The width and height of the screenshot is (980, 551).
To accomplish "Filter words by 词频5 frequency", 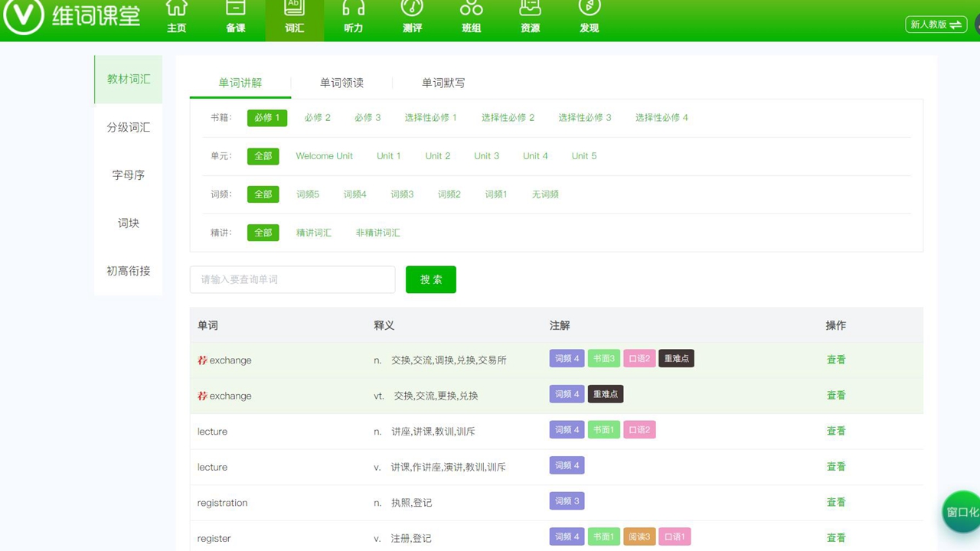I will pyautogui.click(x=308, y=194).
